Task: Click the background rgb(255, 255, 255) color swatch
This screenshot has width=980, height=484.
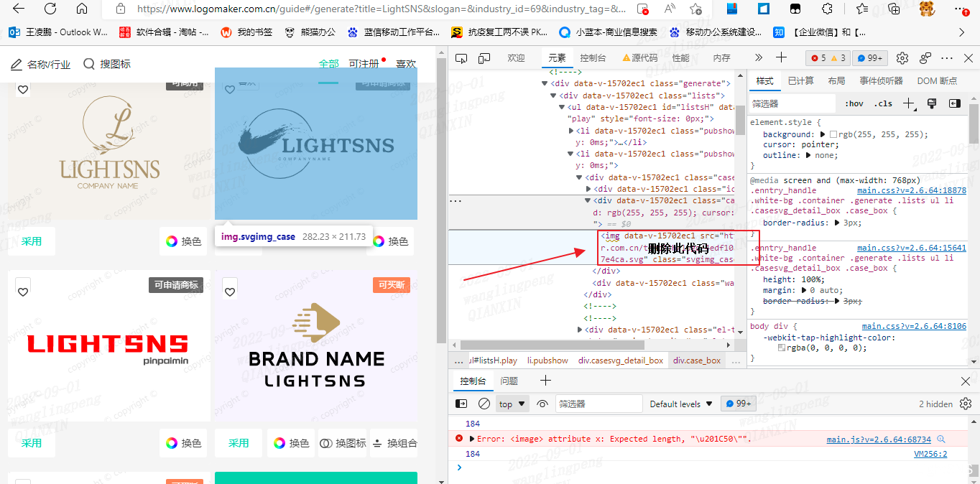Action: click(833, 134)
